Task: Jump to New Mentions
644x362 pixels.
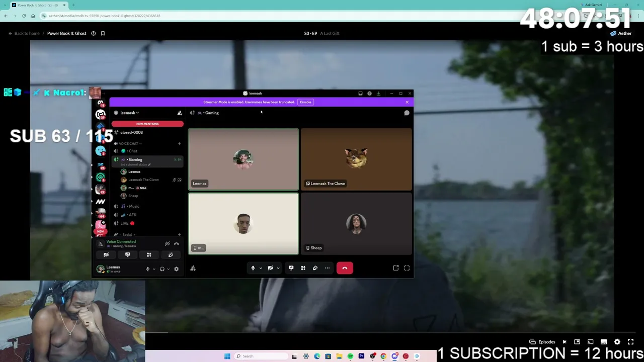Action: [x=147, y=124]
